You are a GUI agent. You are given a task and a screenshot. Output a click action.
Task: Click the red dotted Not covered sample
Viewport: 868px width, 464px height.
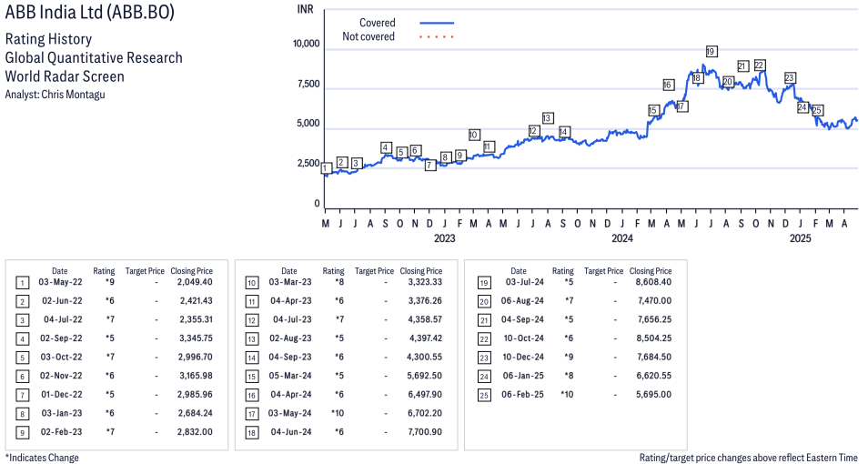pyautogui.click(x=437, y=37)
